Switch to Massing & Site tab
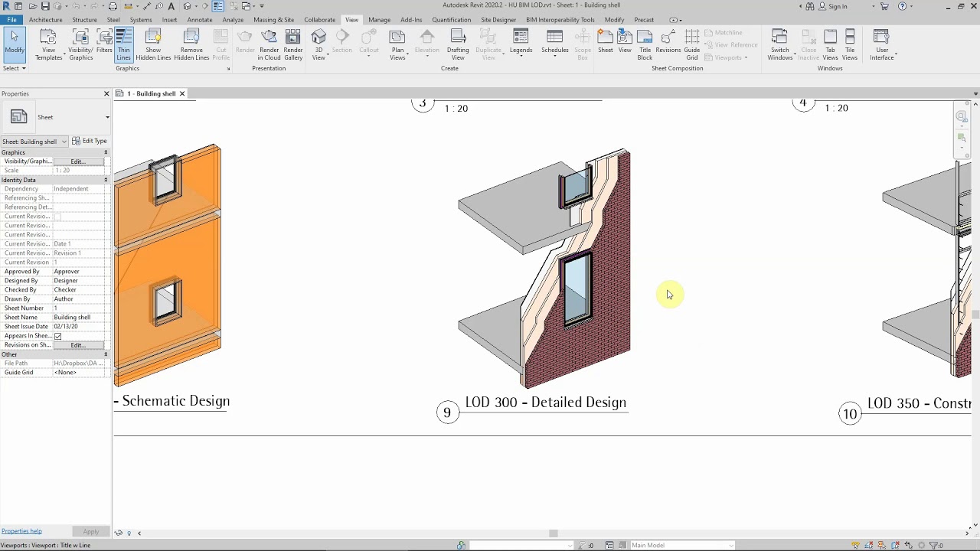The height and width of the screenshot is (551, 980). pos(273,20)
